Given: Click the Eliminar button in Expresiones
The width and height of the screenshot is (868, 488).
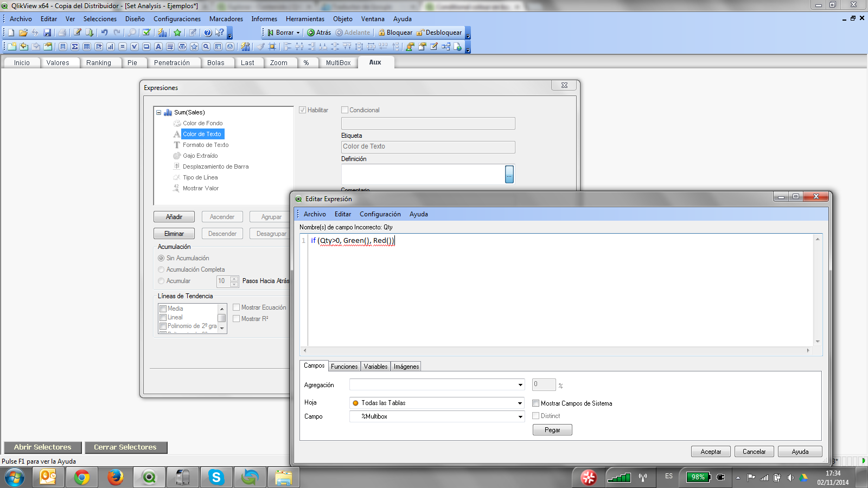Looking at the screenshot, I should tap(174, 234).
